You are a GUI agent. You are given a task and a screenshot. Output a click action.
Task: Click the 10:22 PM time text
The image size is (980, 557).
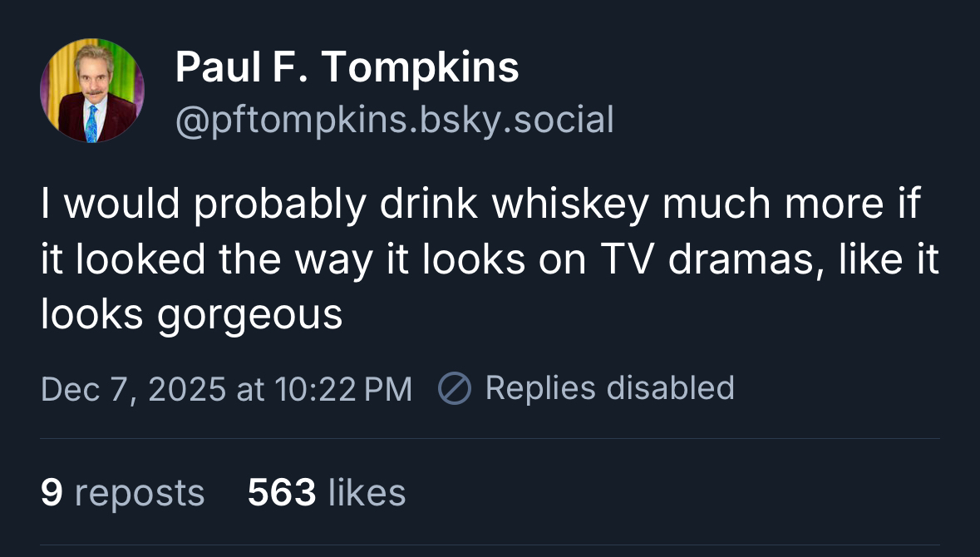click(x=343, y=389)
